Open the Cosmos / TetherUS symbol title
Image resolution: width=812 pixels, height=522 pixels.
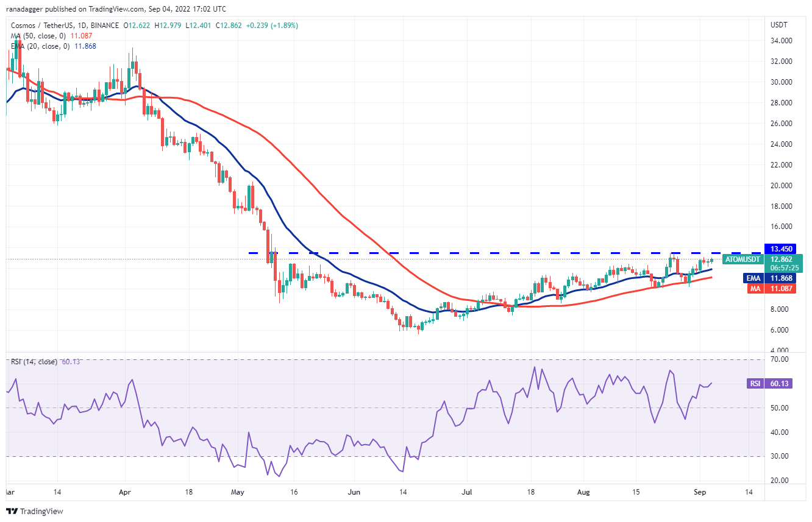pyautogui.click(x=45, y=26)
